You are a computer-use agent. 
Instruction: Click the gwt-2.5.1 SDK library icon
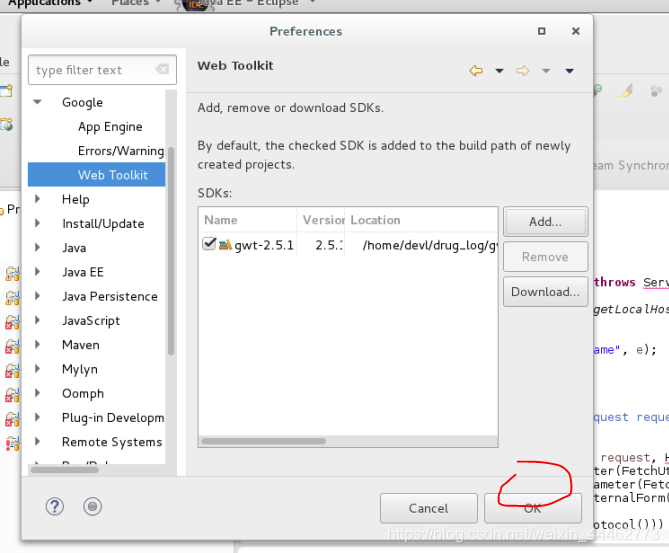click(225, 245)
